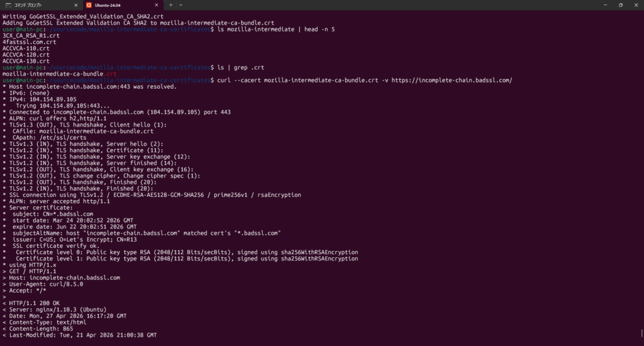Viewport: 644px width, 346px height.
Task: Click the HTTP/1.1 200 OK response line
Action: 33,303
